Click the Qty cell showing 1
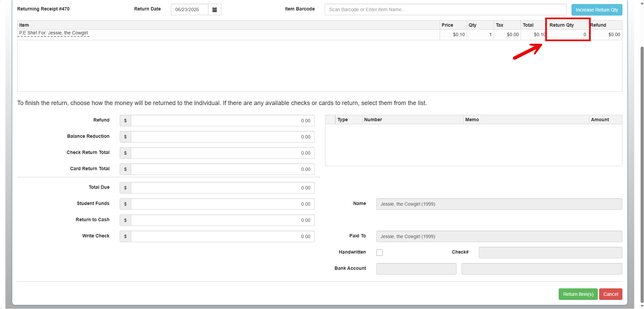 point(480,34)
